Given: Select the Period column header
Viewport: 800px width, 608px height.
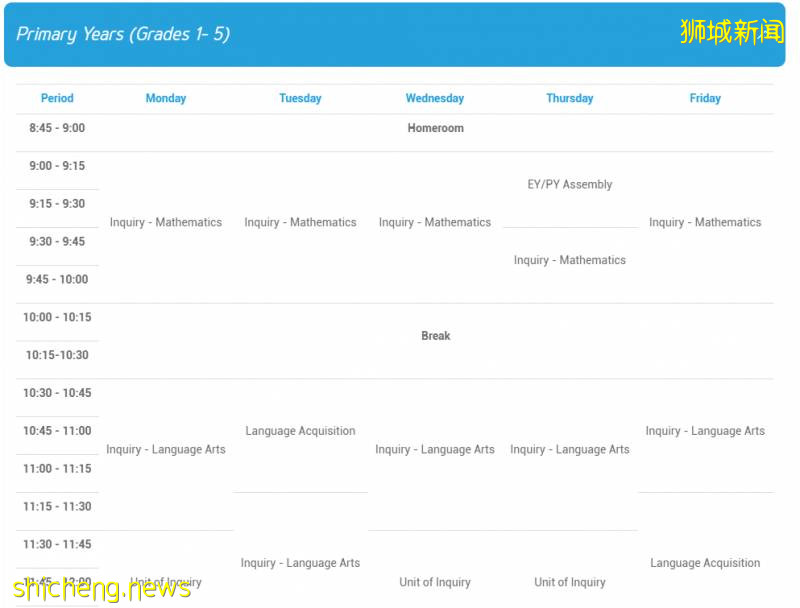Looking at the screenshot, I should pyautogui.click(x=57, y=98).
